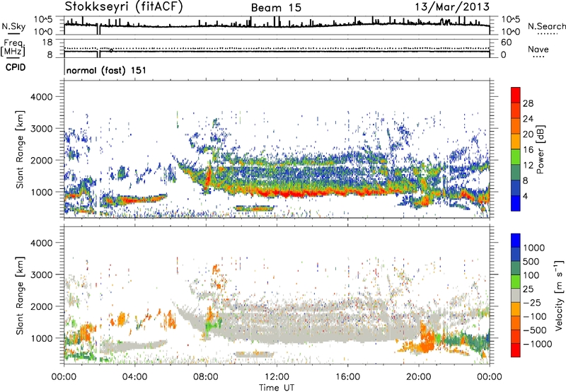Click the red bottom of the velocity colorbar
This screenshot has height=392, width=566.
[x=516, y=350]
